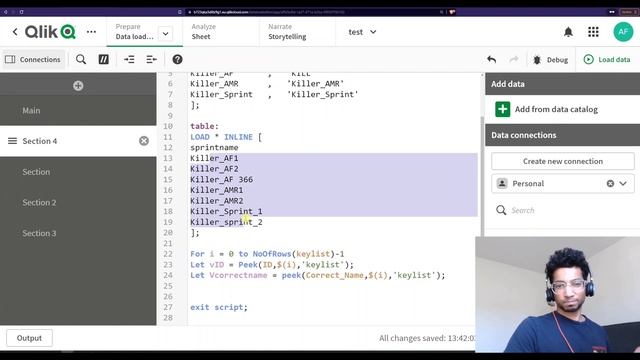640x360 pixels.
Task: Click the Add data panel header
Action: pyautogui.click(x=562, y=84)
